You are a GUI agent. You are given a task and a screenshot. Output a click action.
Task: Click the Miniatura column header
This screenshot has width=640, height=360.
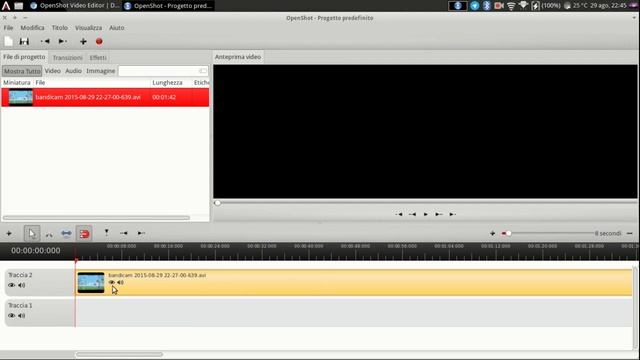17,83
